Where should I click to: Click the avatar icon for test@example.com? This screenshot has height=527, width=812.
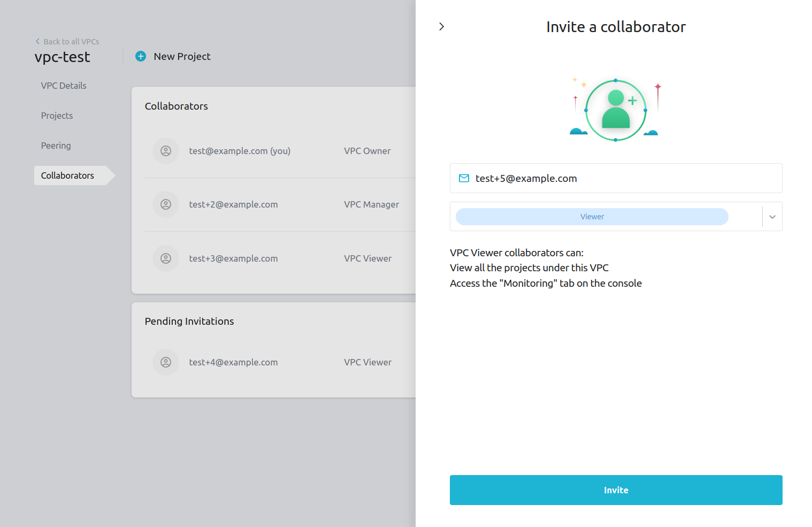166,151
